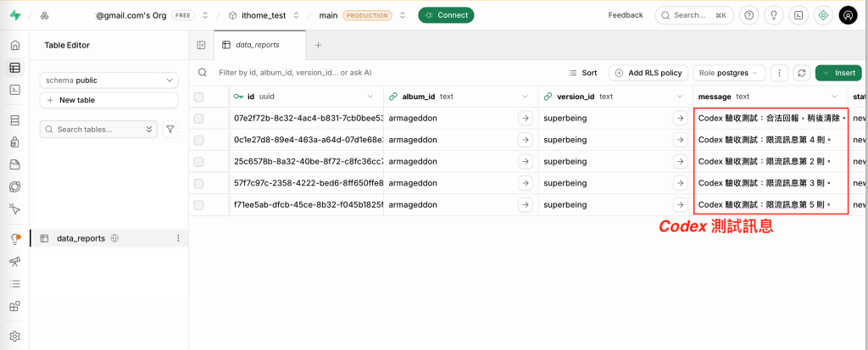Image resolution: width=868 pixels, height=350 pixels.
Task: Open the version_id column header menu
Action: pos(680,97)
